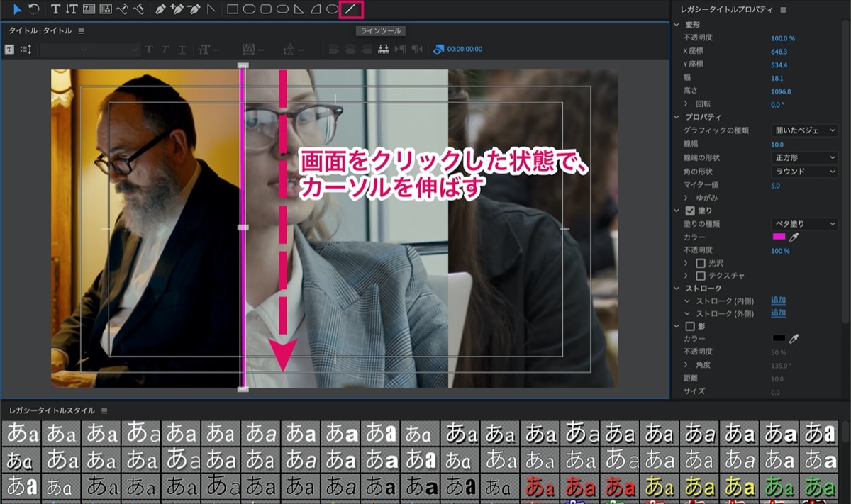
Task: Click the X座標 value 648.3
Action: (x=779, y=52)
